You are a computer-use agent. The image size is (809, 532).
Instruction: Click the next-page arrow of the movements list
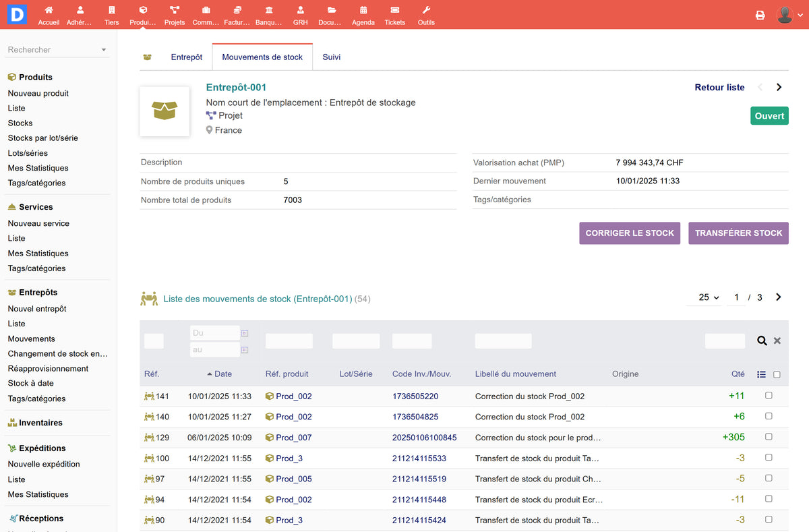pyautogui.click(x=779, y=297)
